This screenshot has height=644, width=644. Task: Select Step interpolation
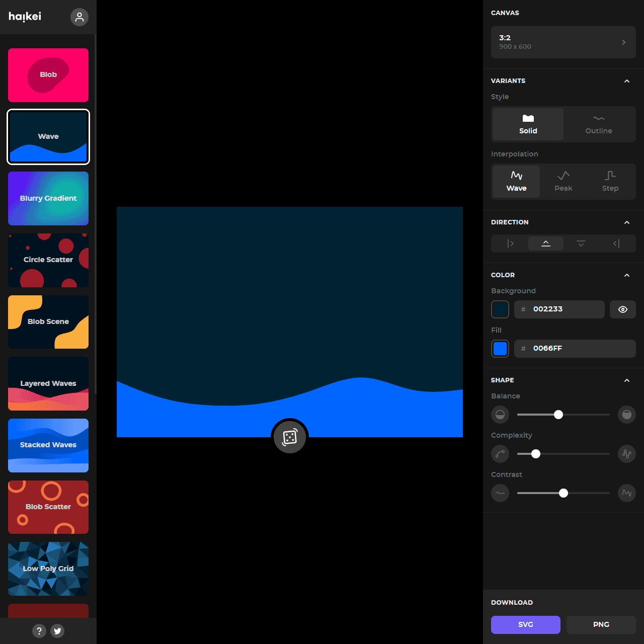(610, 181)
